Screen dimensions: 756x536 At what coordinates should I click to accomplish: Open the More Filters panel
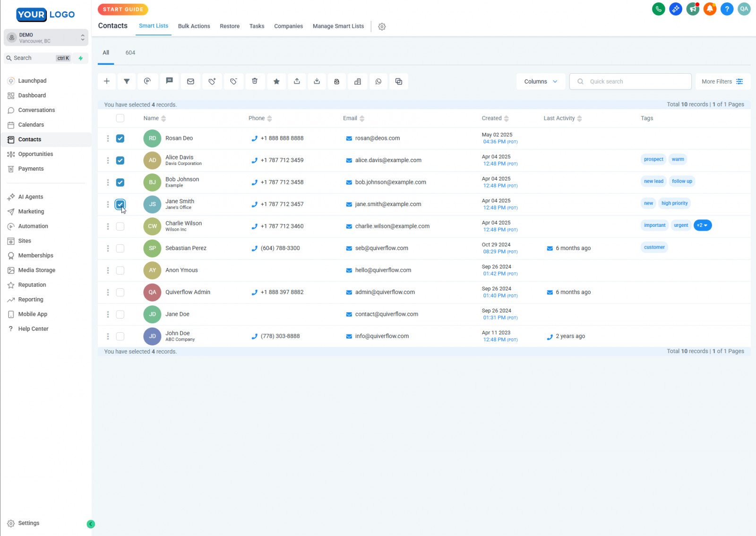click(x=722, y=81)
